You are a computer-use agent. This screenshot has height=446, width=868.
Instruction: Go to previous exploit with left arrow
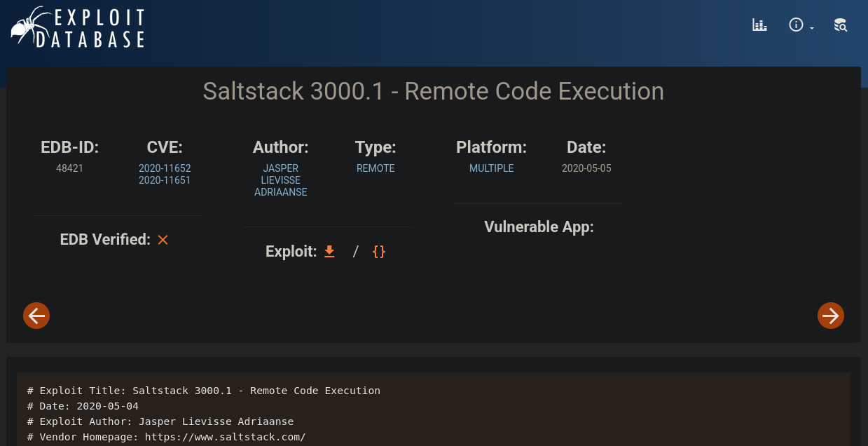[36, 316]
